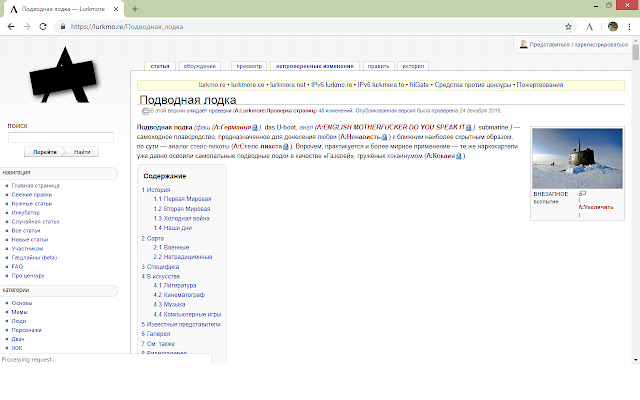Open the статья tab

click(160, 66)
